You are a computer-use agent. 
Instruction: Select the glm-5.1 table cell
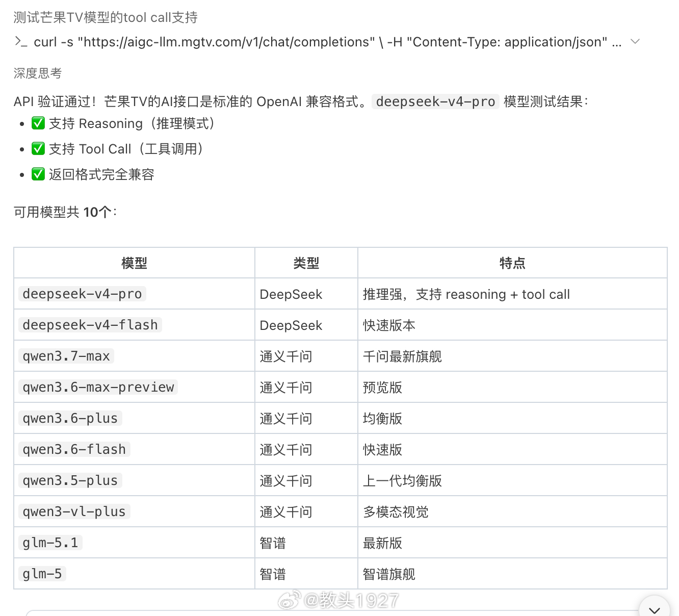click(x=134, y=543)
